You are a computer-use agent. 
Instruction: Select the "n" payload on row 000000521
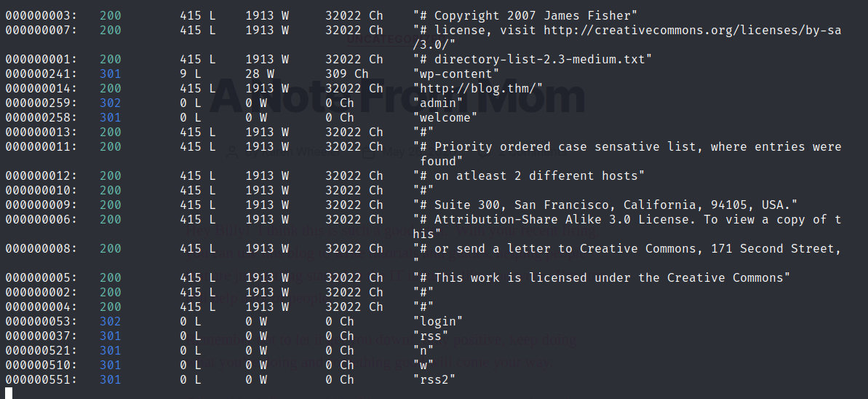tap(423, 350)
